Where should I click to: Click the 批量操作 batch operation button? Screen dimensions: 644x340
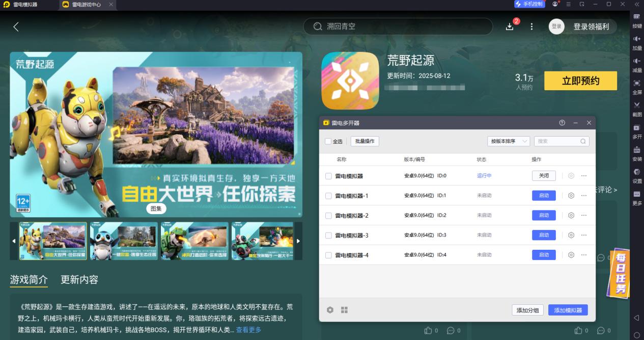coord(365,141)
